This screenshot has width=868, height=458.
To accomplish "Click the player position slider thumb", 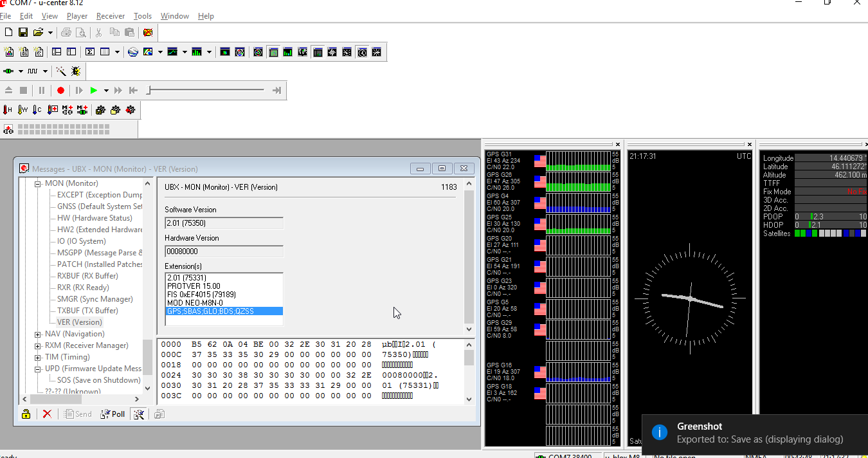I will click(149, 91).
